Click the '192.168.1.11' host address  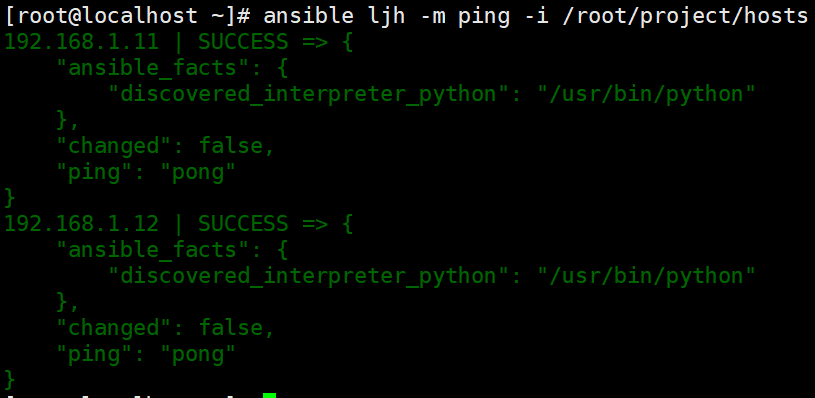[82, 42]
